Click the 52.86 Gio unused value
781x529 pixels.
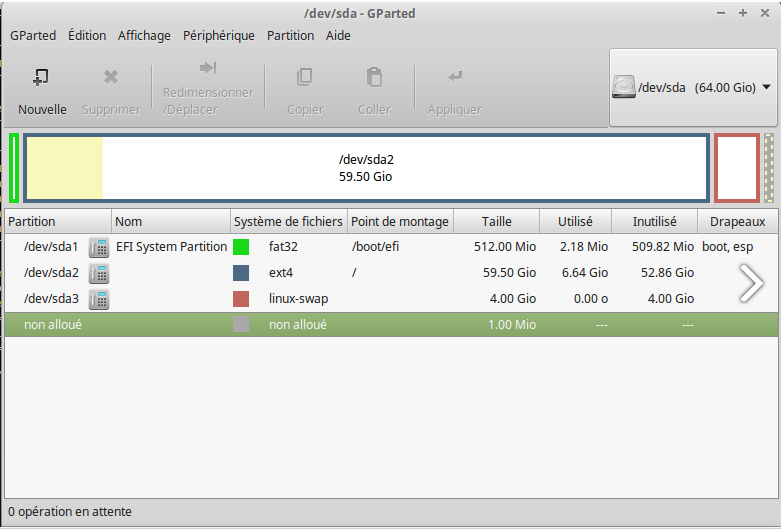(667, 273)
